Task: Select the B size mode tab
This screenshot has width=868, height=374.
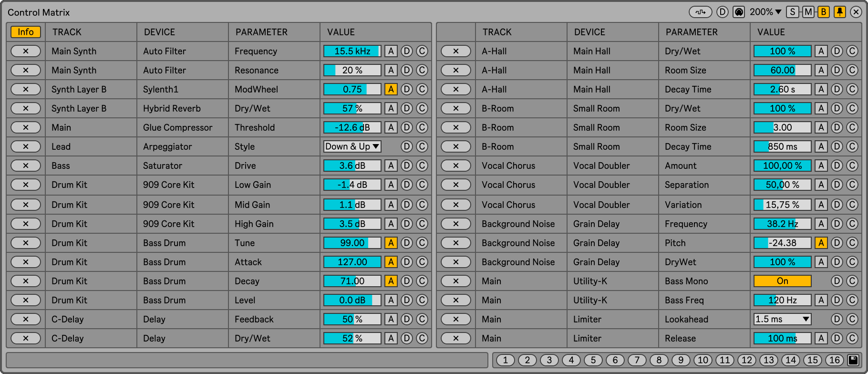Action: pos(823,12)
